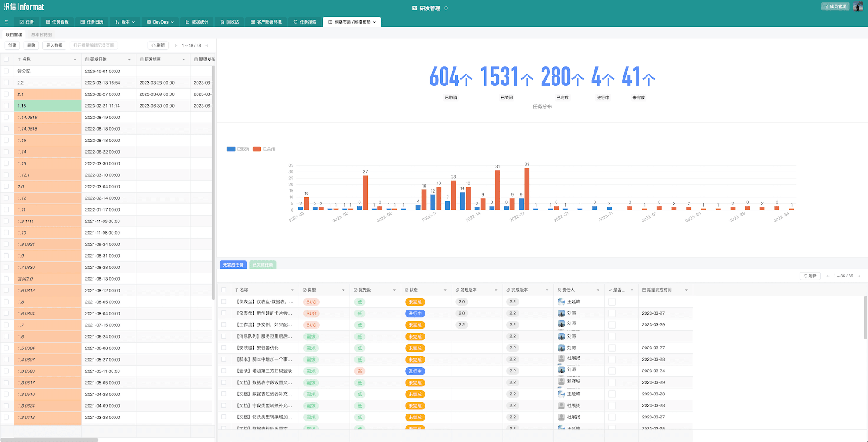
Task: Open the DevOps dropdown menu
Action: tap(160, 22)
